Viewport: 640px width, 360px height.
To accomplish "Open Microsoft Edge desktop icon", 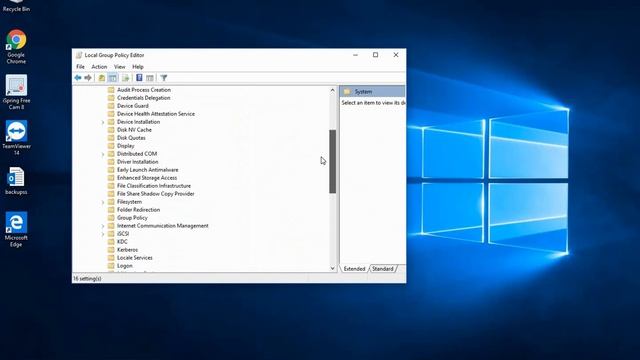I will coord(16,229).
